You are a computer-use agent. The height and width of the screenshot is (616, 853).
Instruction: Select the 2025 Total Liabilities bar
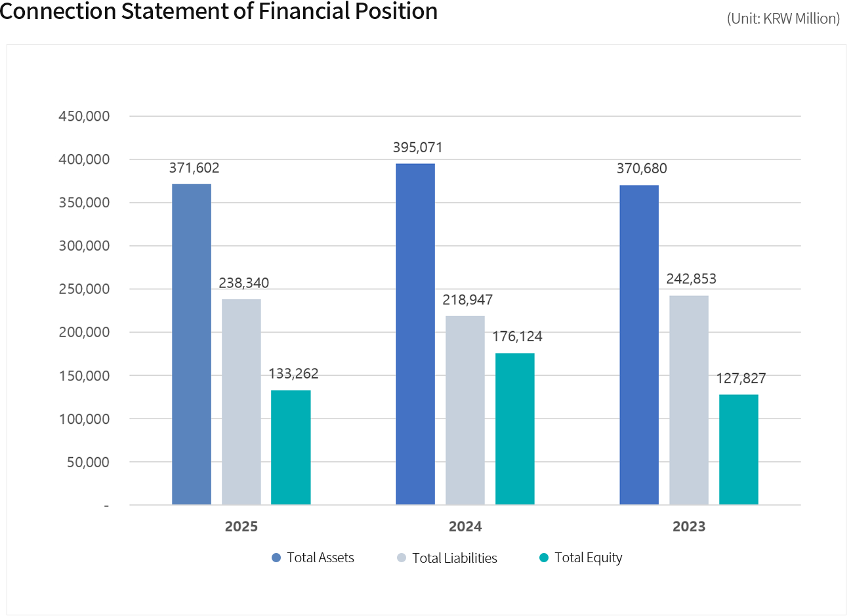[241, 401]
